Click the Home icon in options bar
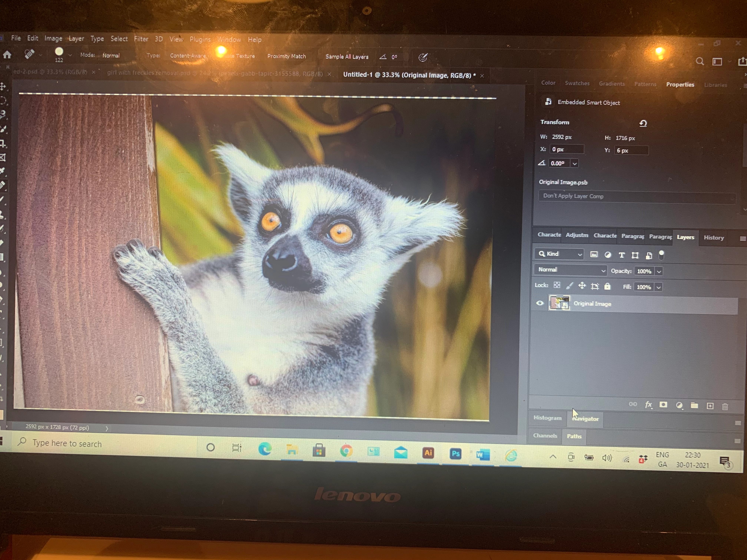 point(7,55)
